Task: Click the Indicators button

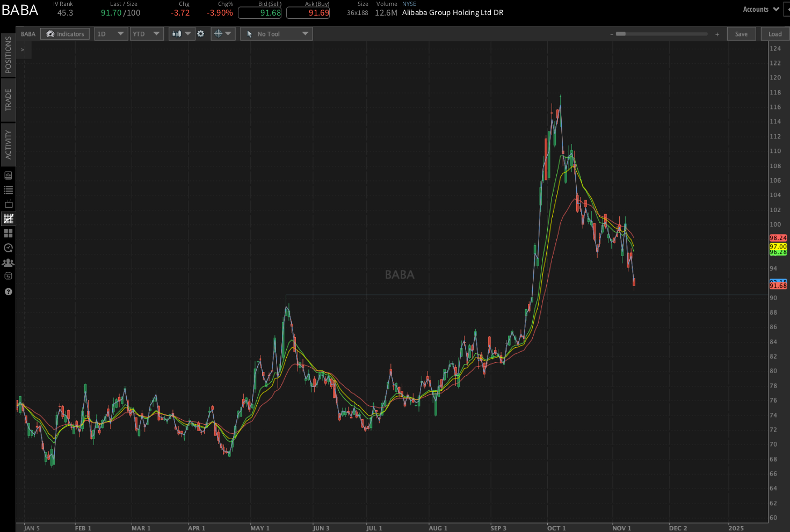Action: pos(64,33)
